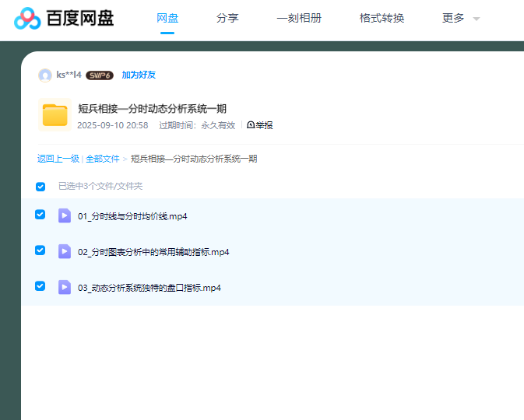Viewport: 524px width, 420px height.
Task: Click the 举报 report icon
Action: pyautogui.click(x=251, y=125)
